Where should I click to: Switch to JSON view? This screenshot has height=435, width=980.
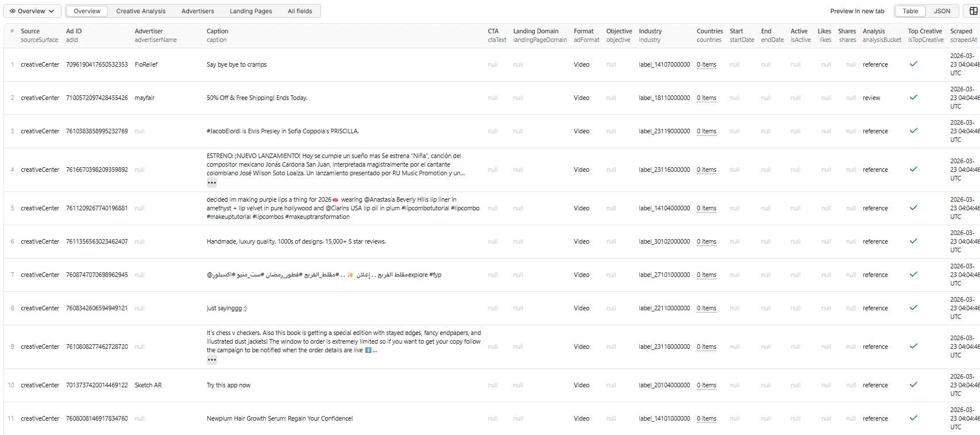point(942,11)
